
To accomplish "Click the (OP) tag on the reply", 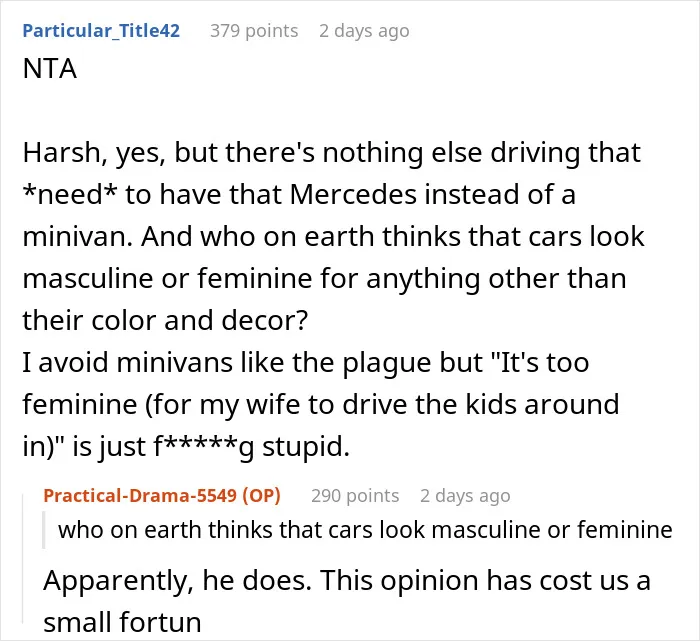I will click(x=262, y=495).
